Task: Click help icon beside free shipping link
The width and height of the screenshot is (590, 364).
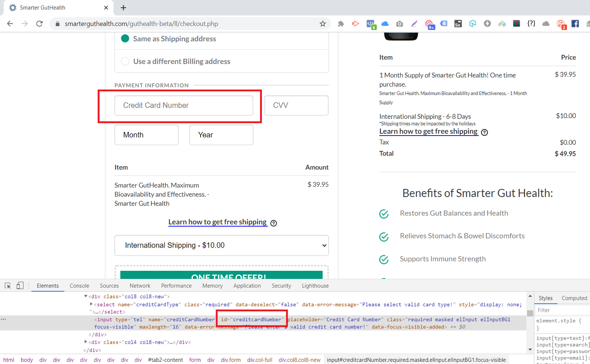Action: (x=274, y=223)
